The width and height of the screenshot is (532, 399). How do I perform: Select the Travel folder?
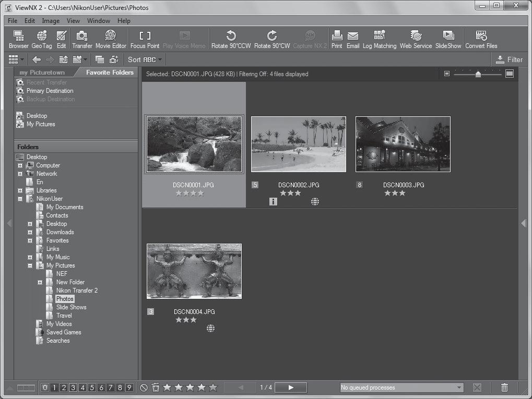point(64,316)
